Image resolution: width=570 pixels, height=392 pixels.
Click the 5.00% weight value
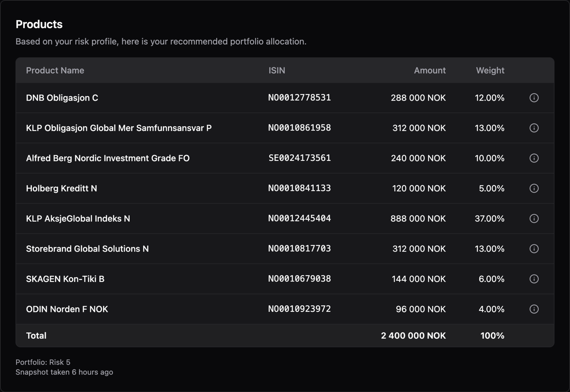point(492,188)
